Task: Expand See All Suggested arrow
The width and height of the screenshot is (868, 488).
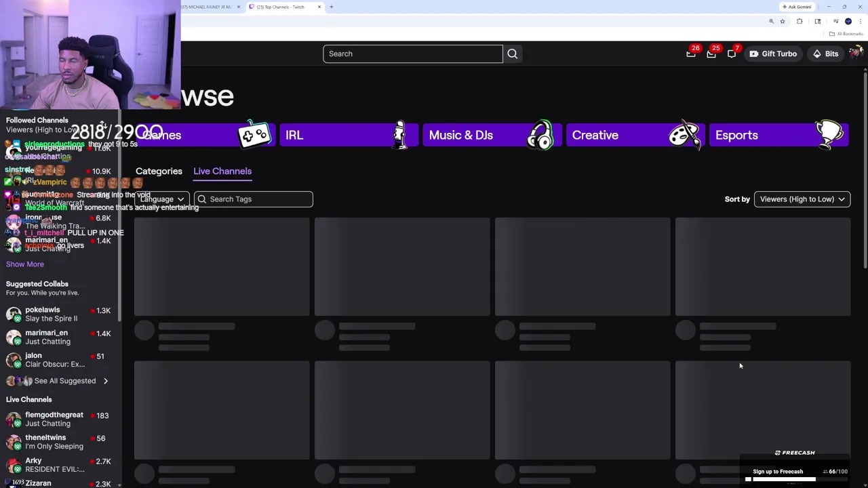Action: (105, 381)
